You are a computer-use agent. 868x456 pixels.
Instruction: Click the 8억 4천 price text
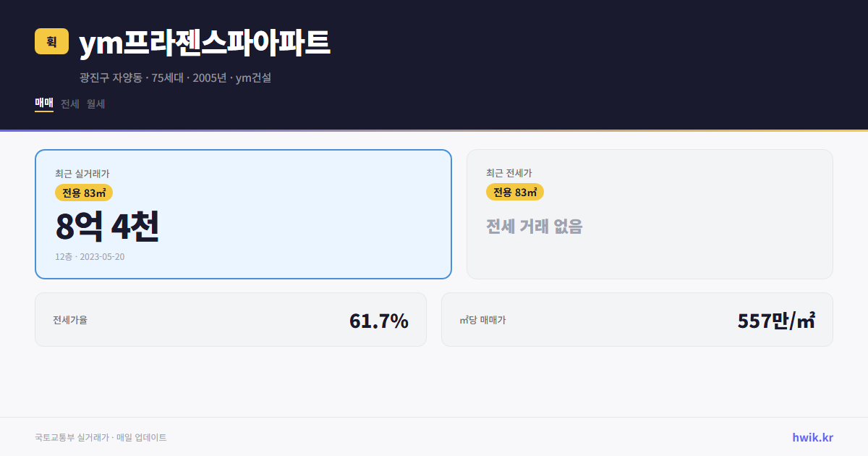tap(107, 228)
